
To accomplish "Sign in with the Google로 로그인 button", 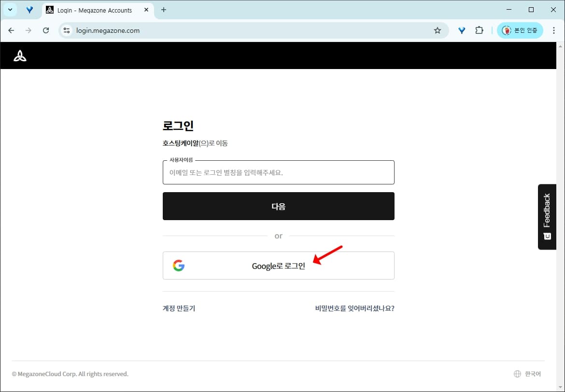I will [278, 266].
